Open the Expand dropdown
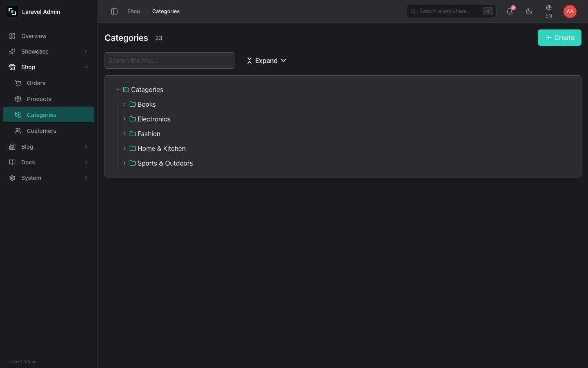The height and width of the screenshot is (368, 588). coord(266,61)
